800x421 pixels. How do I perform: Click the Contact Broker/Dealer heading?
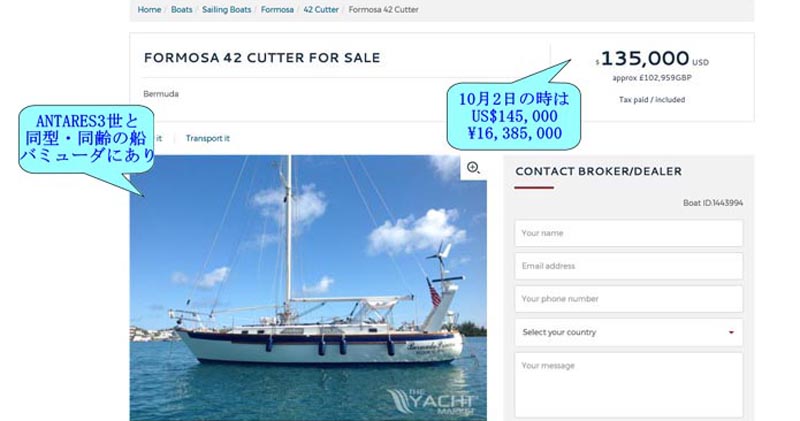click(598, 171)
